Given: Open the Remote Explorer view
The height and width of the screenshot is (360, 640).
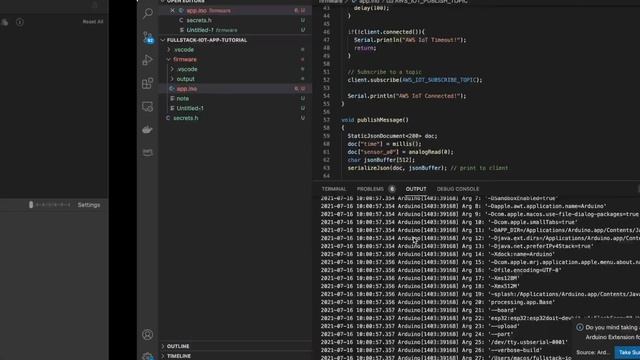Looking at the screenshot, I should click(x=147, y=107).
